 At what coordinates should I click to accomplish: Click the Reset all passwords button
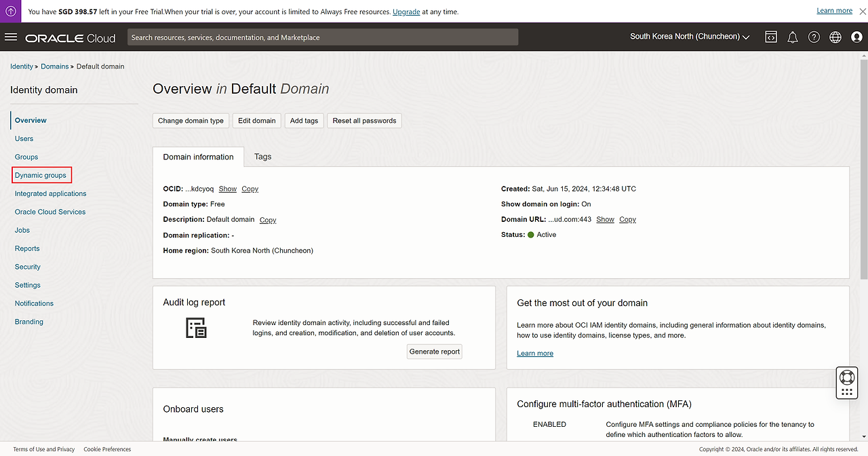pos(364,121)
